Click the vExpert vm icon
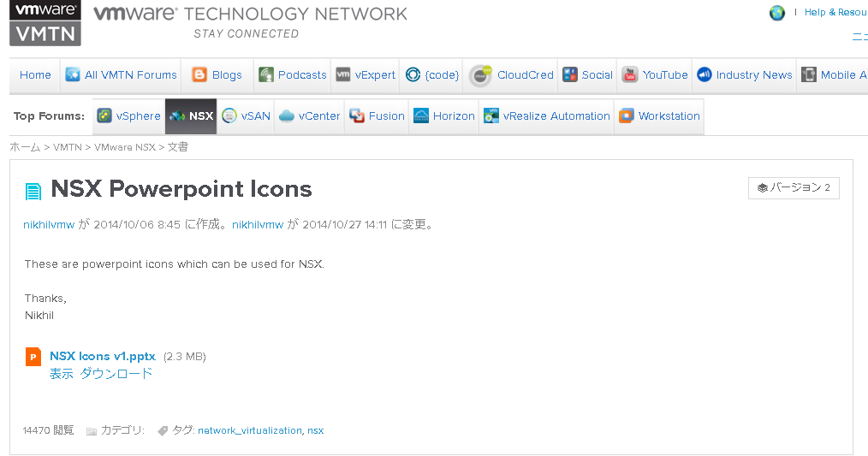Screen dimensions: 868x456 343,74
